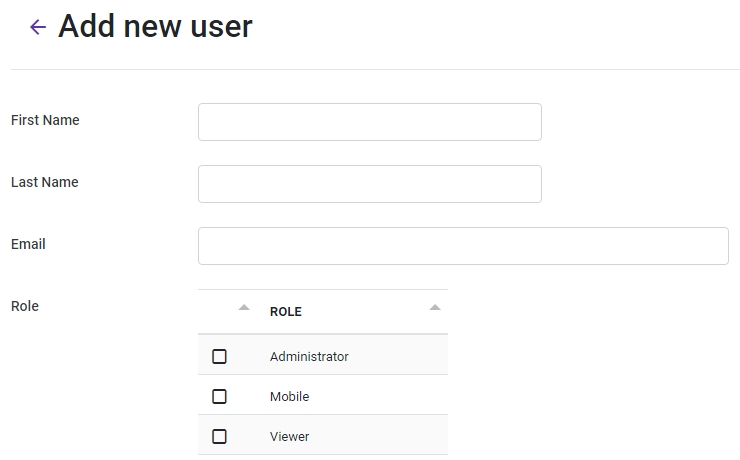The height and width of the screenshot is (460, 740).
Task: Click the ROLE column header text
Action: [286, 312]
